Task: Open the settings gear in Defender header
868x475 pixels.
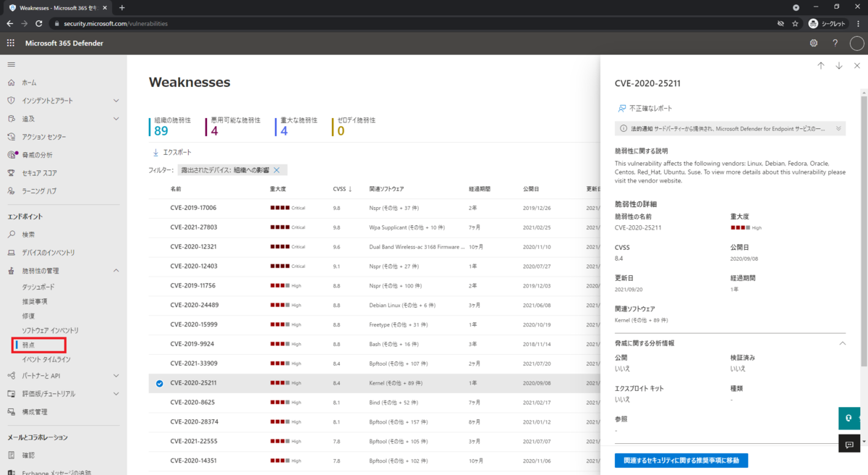Action: pyautogui.click(x=814, y=43)
